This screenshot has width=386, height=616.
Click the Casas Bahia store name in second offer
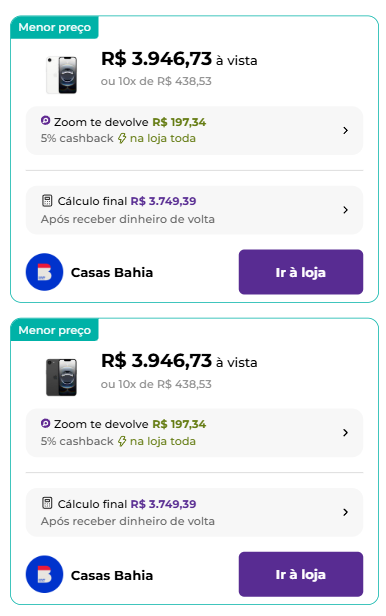[112, 575]
